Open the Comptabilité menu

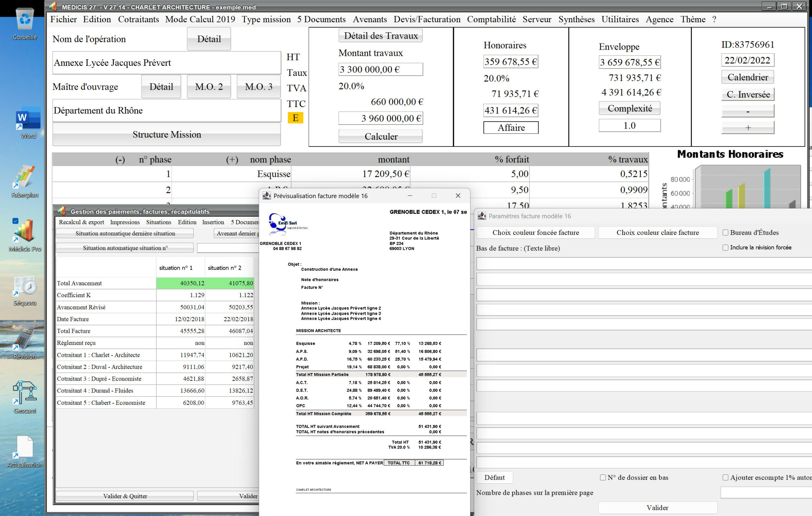click(491, 19)
